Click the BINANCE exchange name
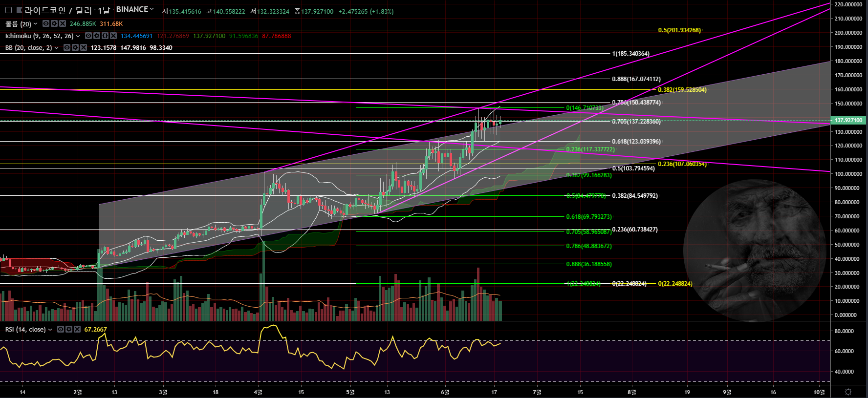Image resolution: width=868 pixels, height=398 pixels. coord(132,10)
